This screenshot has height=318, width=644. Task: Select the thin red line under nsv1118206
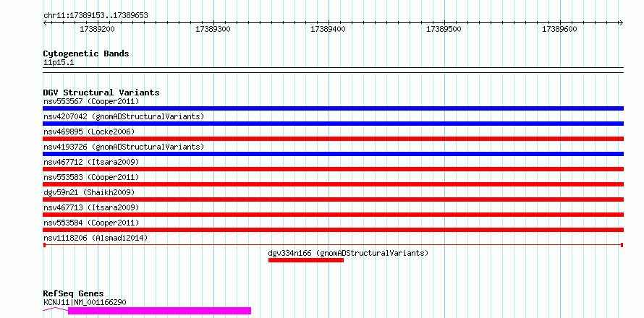click(x=333, y=245)
